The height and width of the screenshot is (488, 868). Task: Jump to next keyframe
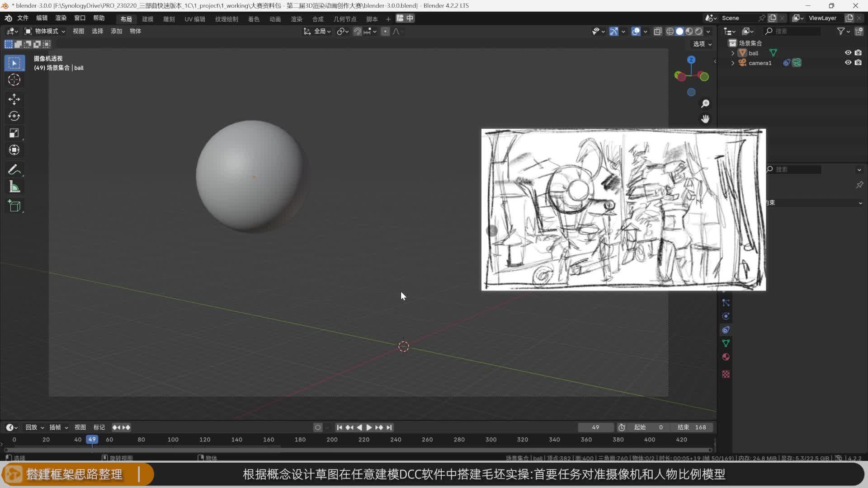[379, 427]
